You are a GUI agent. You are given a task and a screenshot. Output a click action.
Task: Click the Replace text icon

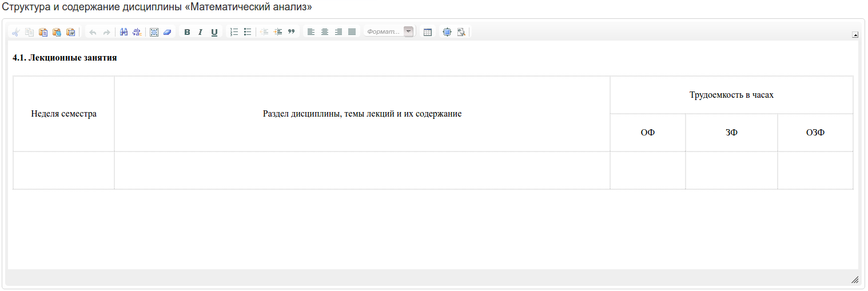137,32
